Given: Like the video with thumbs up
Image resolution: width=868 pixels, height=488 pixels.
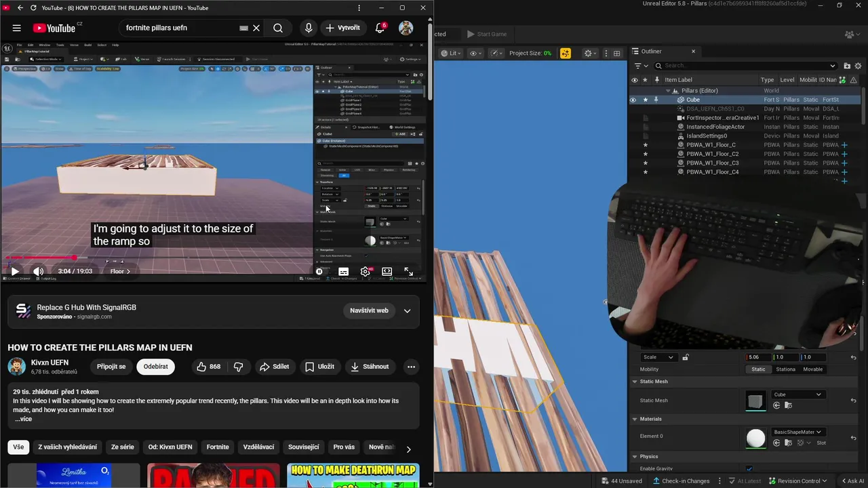Looking at the screenshot, I should coord(208,367).
